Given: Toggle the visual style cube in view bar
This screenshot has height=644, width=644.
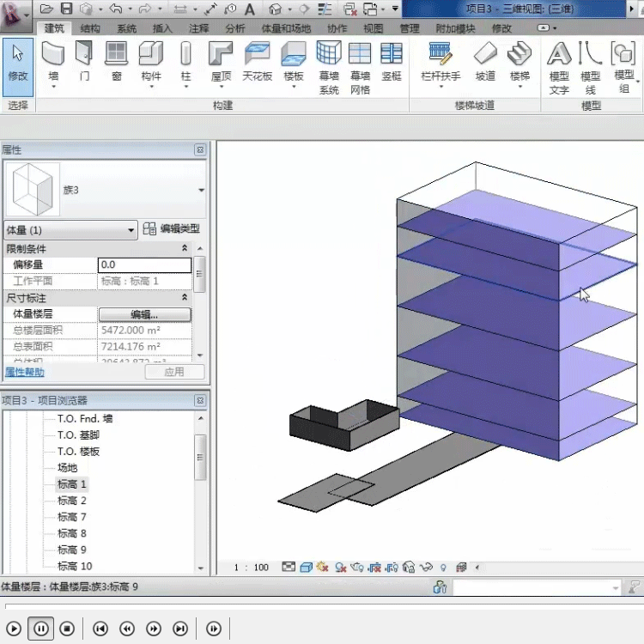Looking at the screenshot, I should point(306,568).
